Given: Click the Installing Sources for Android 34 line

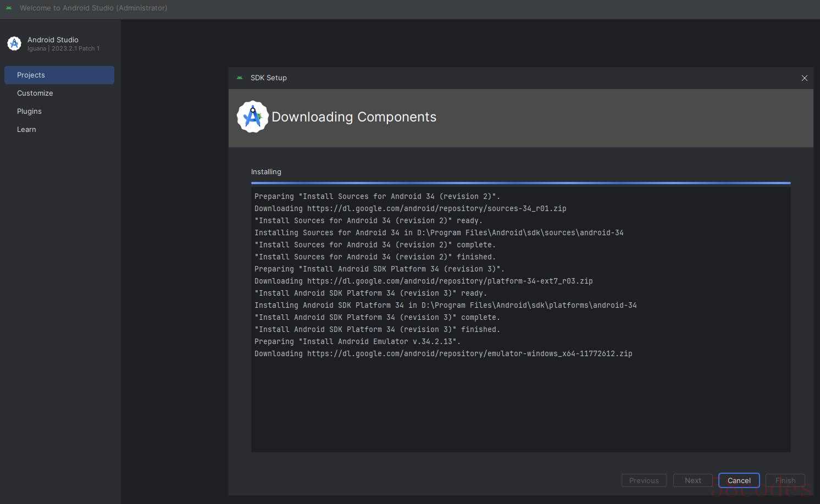Looking at the screenshot, I should click(439, 232).
